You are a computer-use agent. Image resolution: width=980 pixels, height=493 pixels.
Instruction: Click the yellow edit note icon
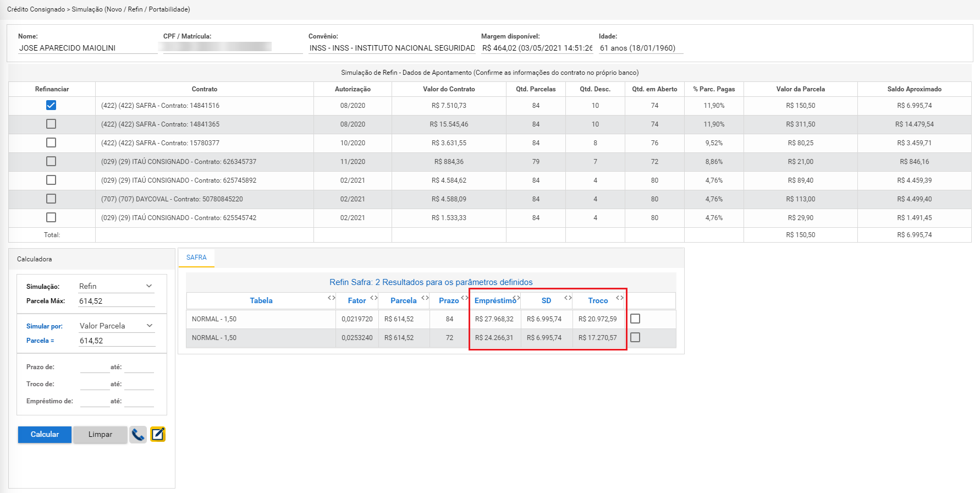(158, 435)
